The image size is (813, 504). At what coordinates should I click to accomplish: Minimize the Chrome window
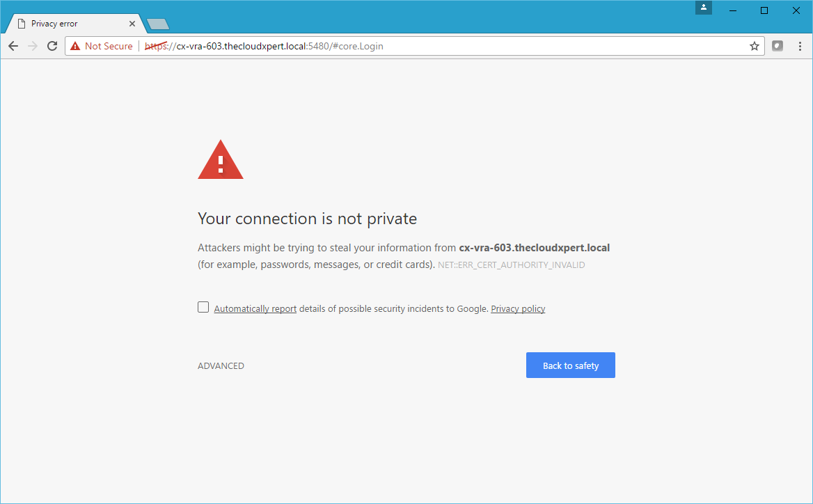733,10
